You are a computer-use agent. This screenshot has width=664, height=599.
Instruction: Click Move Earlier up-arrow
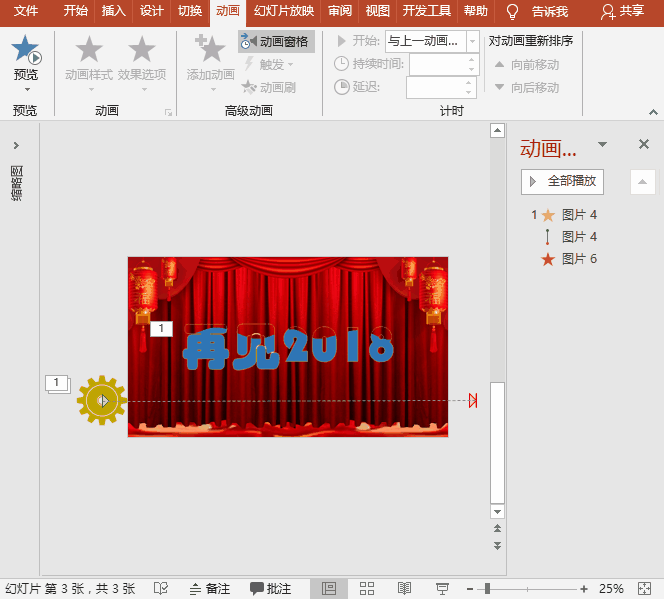click(500, 64)
